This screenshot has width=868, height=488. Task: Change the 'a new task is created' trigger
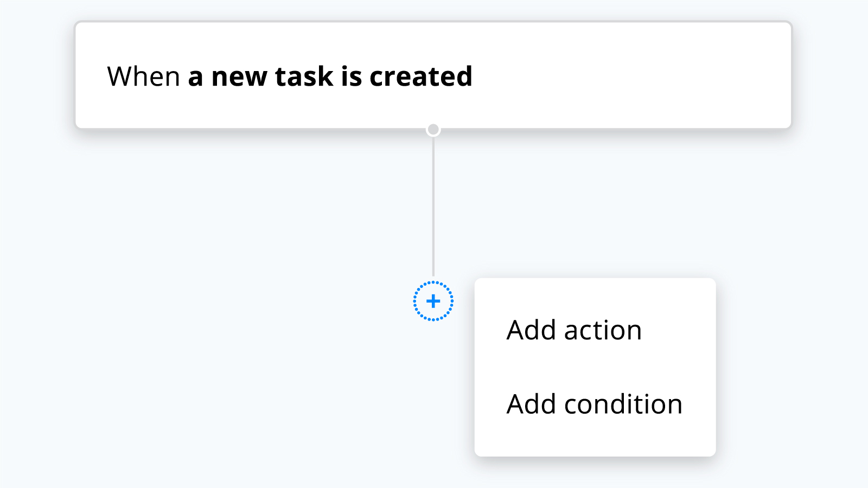330,76
